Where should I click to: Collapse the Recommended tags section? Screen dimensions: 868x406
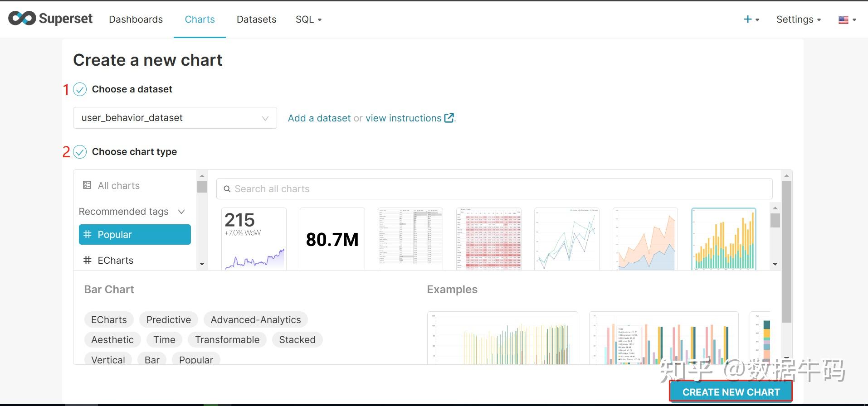point(181,212)
